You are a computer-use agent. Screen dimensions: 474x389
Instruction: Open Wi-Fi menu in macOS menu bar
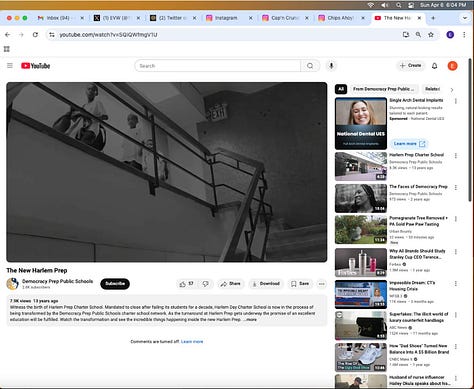coord(370,5)
